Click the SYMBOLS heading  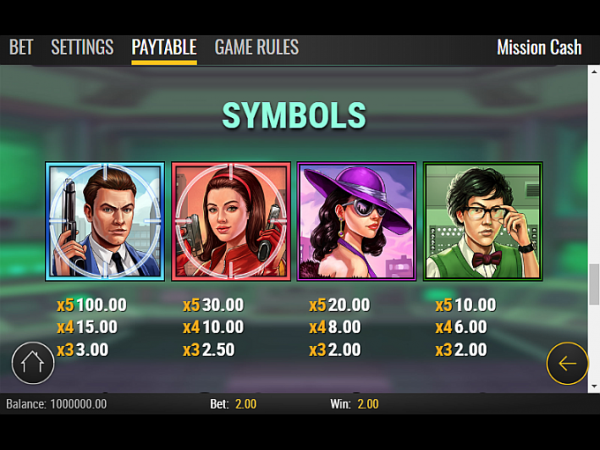(294, 115)
